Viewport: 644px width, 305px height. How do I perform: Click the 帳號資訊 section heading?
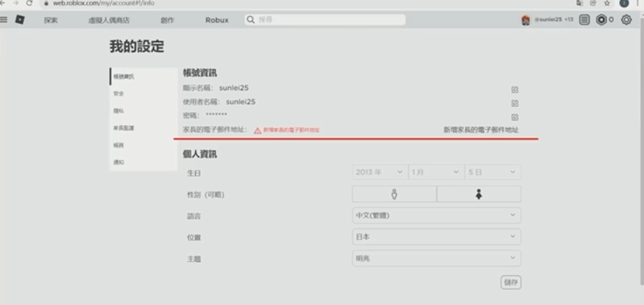coord(200,73)
